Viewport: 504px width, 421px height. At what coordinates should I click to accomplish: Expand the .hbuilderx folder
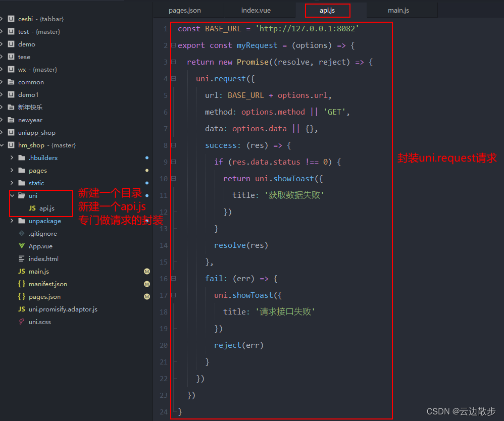pos(12,157)
